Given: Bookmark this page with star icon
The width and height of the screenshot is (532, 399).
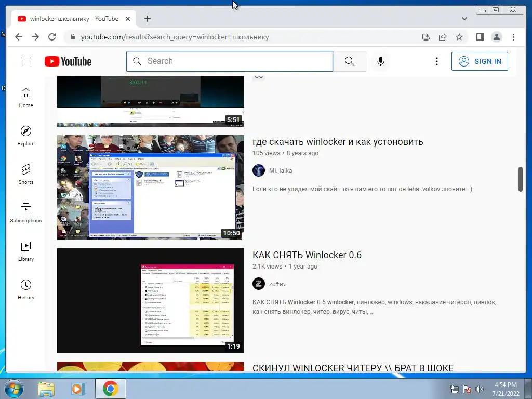Looking at the screenshot, I should [x=459, y=37].
